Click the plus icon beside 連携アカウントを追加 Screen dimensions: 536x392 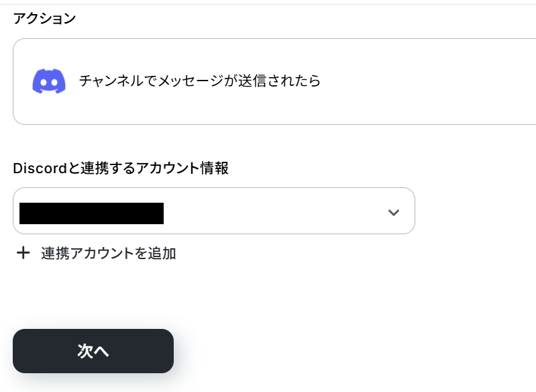[23, 253]
